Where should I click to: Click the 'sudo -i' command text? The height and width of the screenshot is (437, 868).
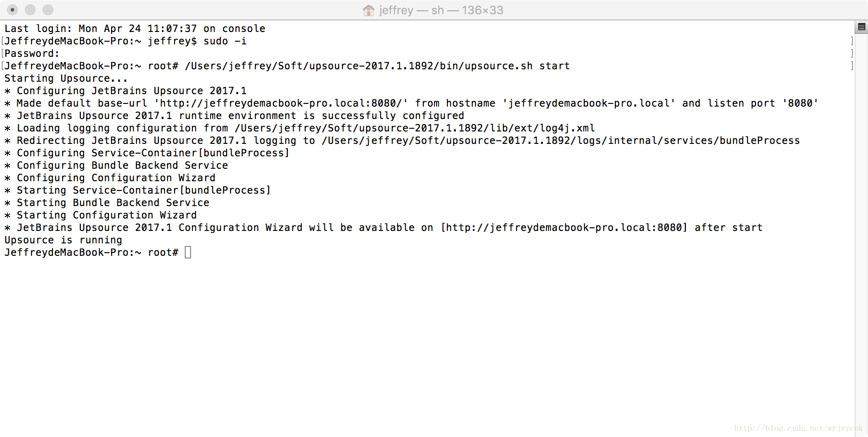coord(225,41)
